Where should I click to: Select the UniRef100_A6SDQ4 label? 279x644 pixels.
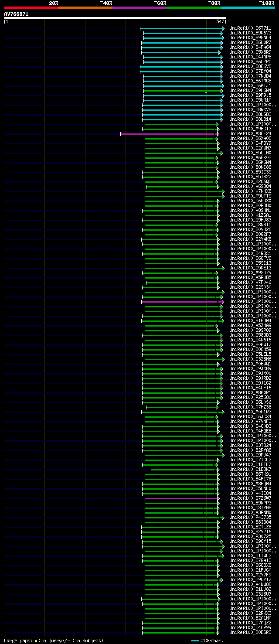[x=250, y=187]
